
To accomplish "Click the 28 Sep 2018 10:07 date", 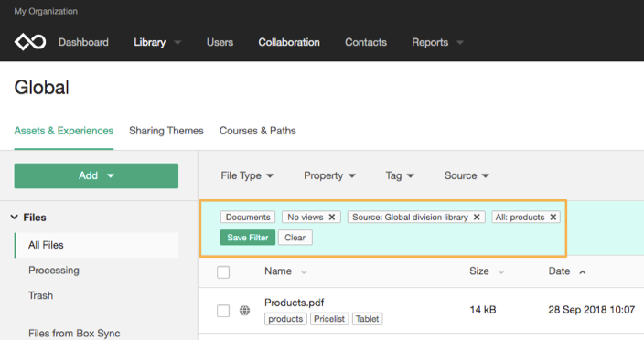I will coord(592,310).
